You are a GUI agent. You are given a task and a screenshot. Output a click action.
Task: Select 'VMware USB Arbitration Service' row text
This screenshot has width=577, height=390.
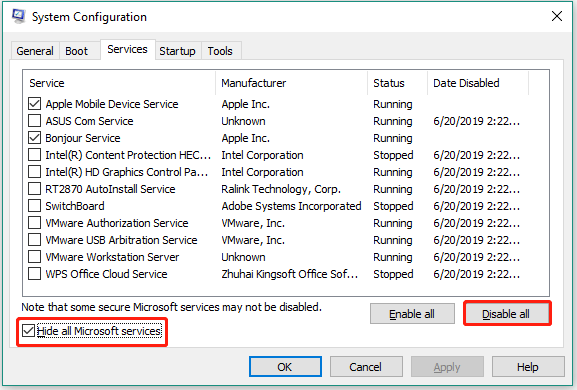pos(121,240)
